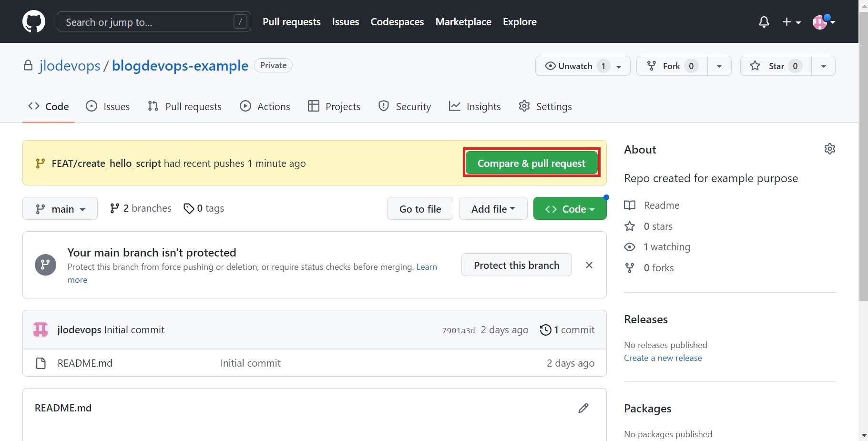Expand the star lists dropdown arrow
The image size is (868, 441).
click(823, 66)
